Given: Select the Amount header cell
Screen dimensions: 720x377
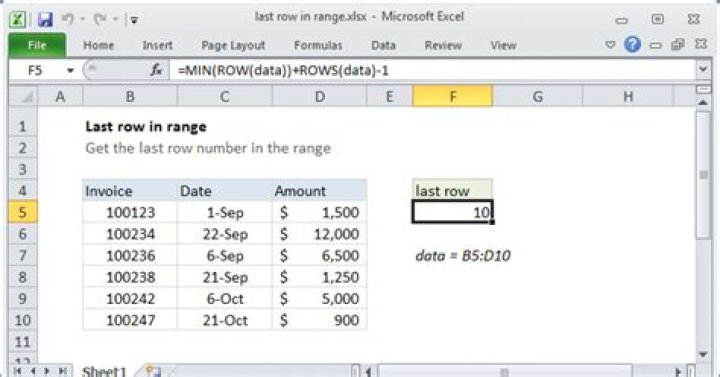Looking at the screenshot, I should click(x=320, y=191).
